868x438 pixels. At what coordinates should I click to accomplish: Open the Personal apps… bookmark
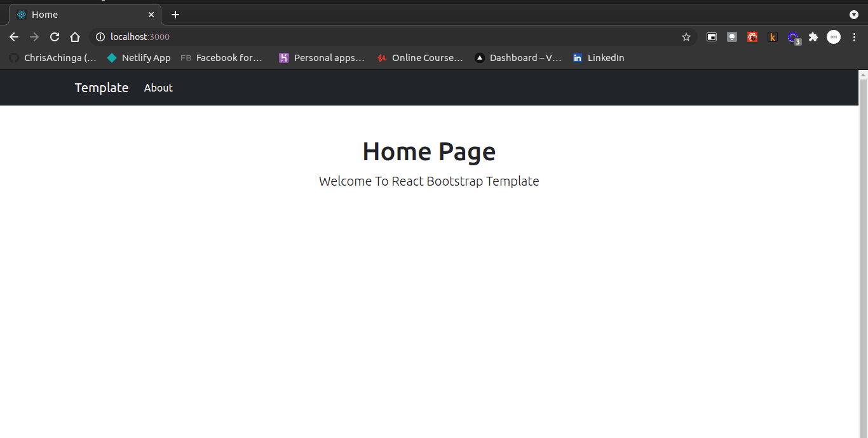[322, 58]
